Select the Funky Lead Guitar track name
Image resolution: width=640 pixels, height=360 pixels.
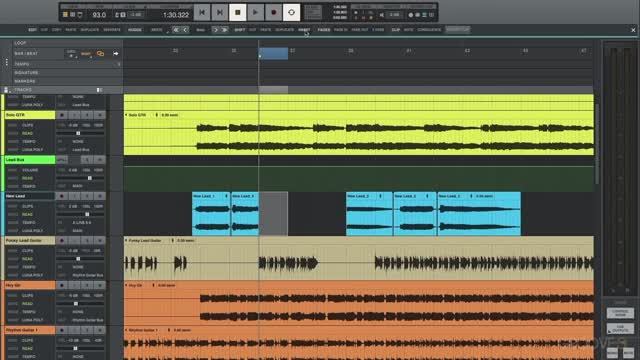[29, 241]
